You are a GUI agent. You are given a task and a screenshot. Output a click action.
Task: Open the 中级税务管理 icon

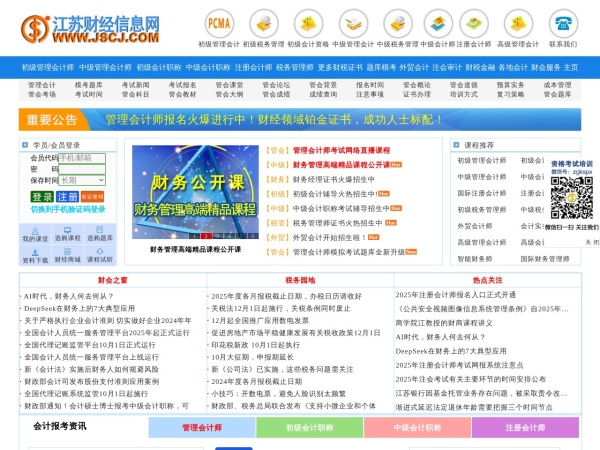click(398, 24)
